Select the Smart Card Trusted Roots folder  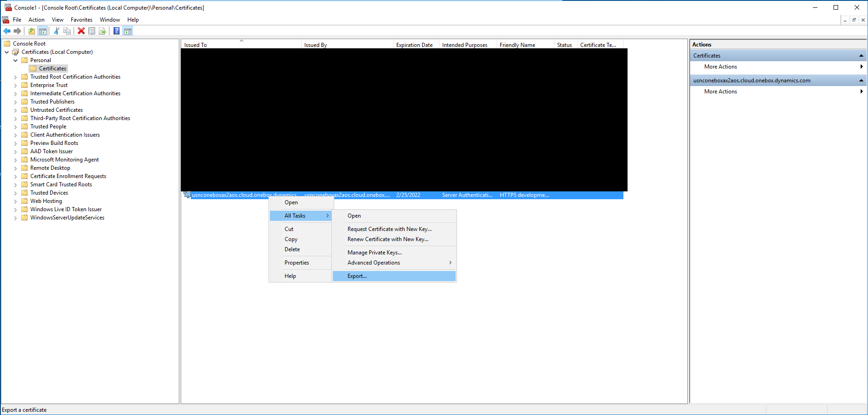(x=61, y=184)
